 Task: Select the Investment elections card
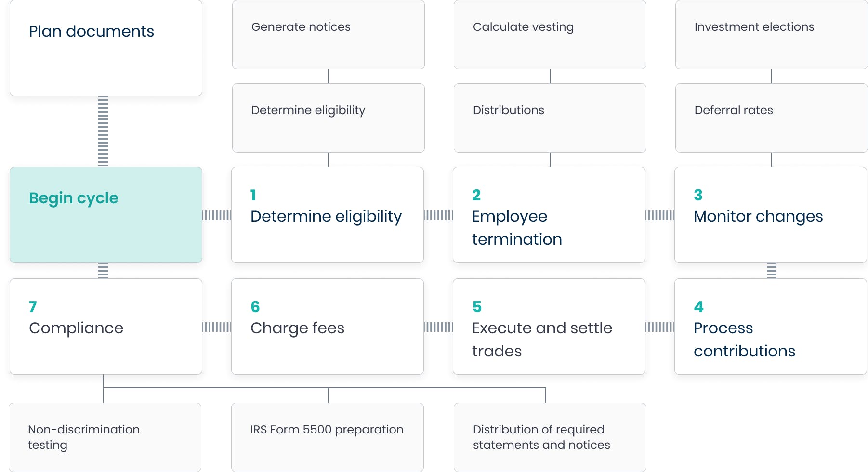(x=772, y=35)
